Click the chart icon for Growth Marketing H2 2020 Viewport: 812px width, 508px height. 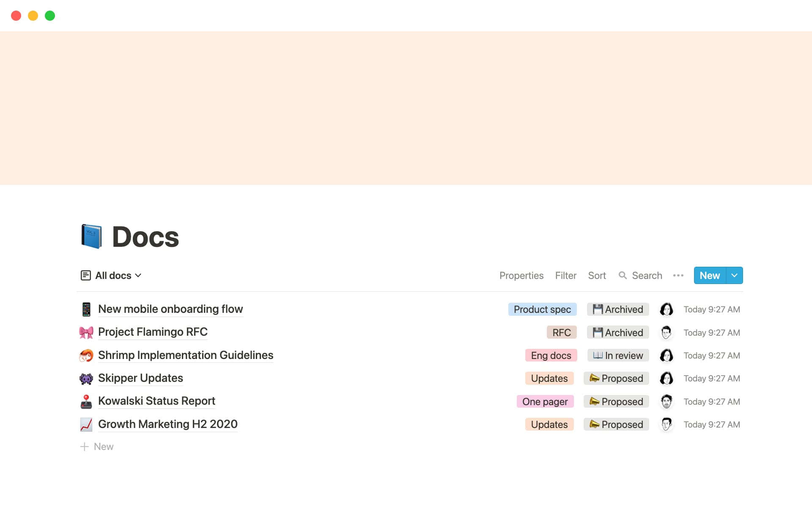pyautogui.click(x=86, y=424)
